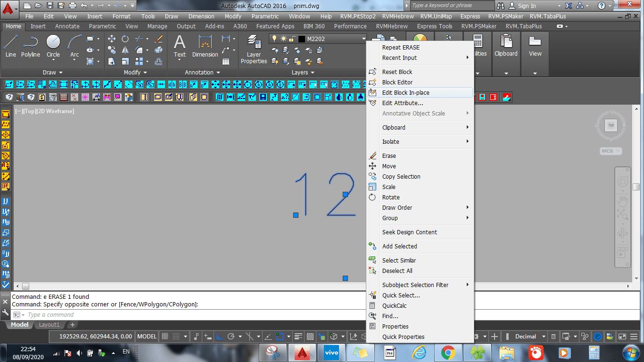The image size is (644, 362).
Task: Choose the Arc drawing tool
Action: [74, 46]
